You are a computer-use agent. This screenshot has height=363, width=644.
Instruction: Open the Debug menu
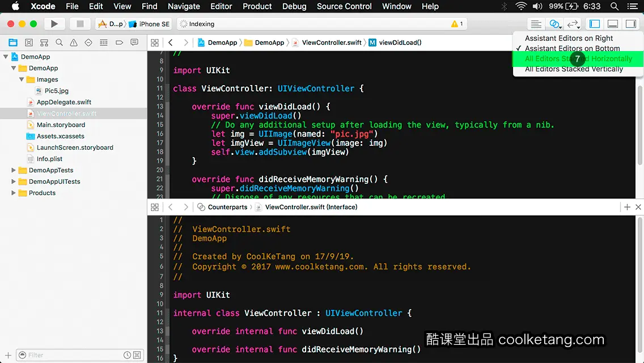coord(294,6)
